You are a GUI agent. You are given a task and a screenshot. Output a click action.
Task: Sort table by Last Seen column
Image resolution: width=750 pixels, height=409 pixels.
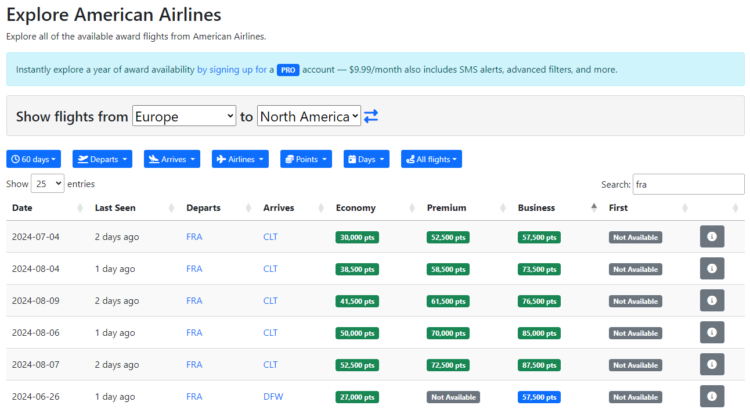[134, 208]
